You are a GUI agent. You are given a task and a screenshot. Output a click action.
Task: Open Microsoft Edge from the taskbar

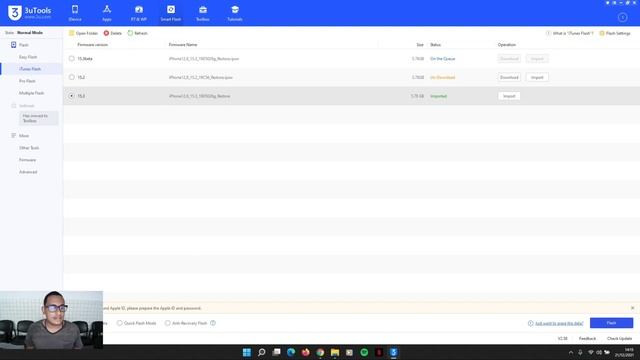[291, 352]
